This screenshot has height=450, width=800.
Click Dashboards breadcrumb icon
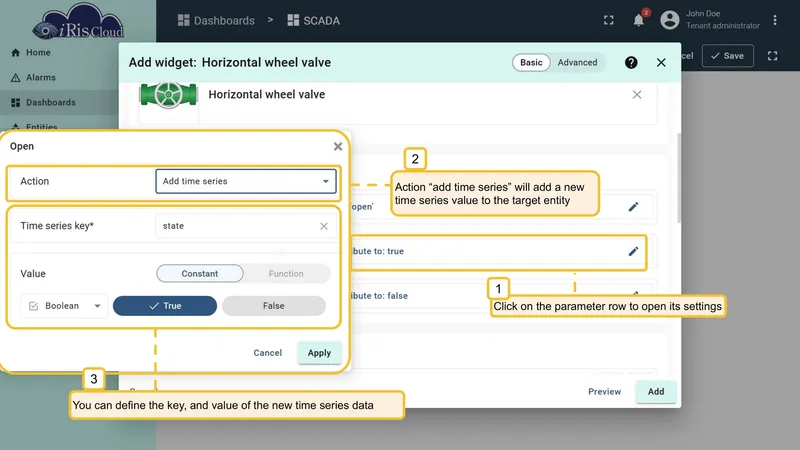pyautogui.click(x=183, y=20)
